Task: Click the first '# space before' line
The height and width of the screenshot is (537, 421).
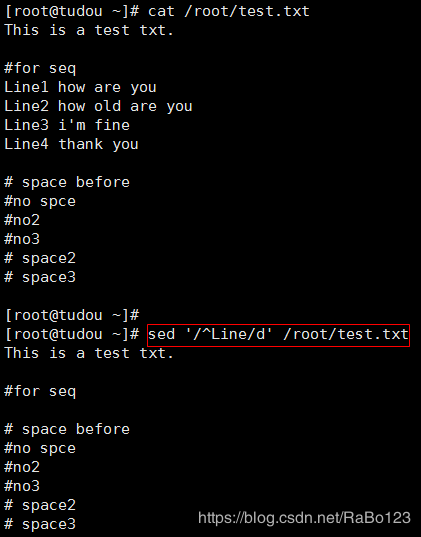Action: coord(67,182)
